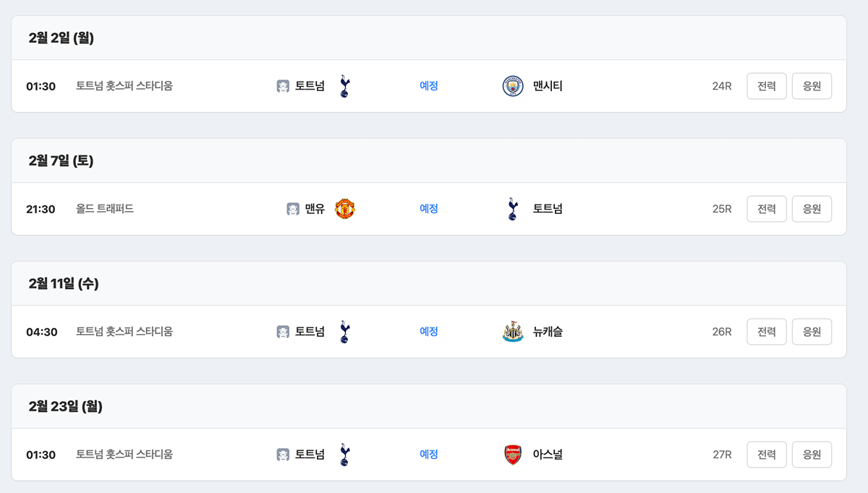Open 전력 for the 24R match
This screenshot has height=493, width=868.
click(766, 86)
